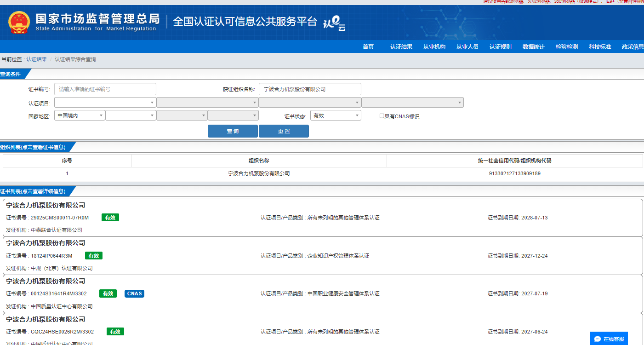Enable the 具有CNAS标识 checkbox

382,116
